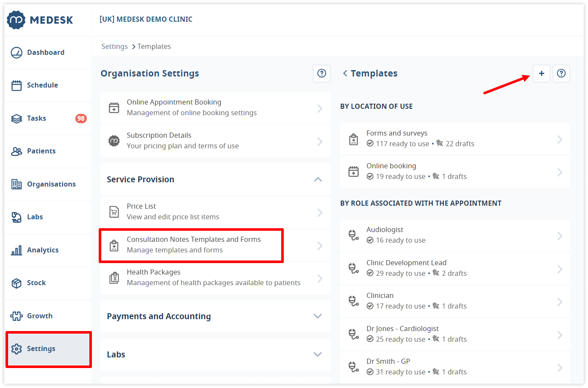Open Audiologist templates via its chevron
The height and width of the screenshot is (388, 588).
(x=560, y=236)
